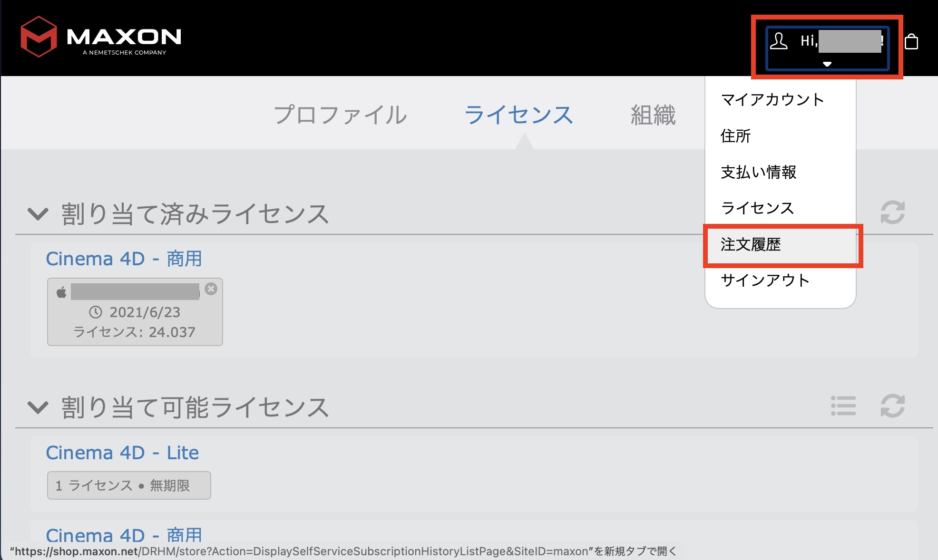Click the Apple logo on assigned device
This screenshot has height=560, width=938.
62,292
